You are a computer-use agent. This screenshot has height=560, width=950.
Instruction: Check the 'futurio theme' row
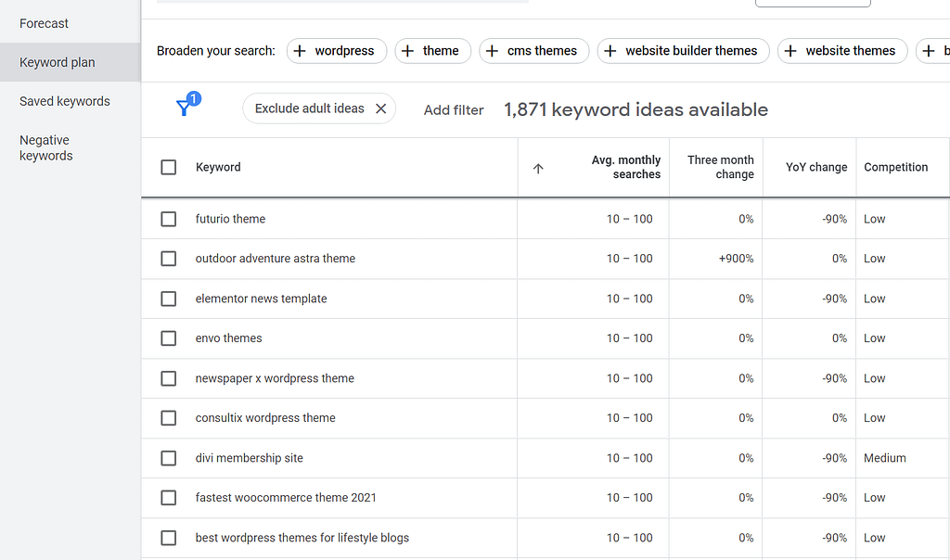169,219
